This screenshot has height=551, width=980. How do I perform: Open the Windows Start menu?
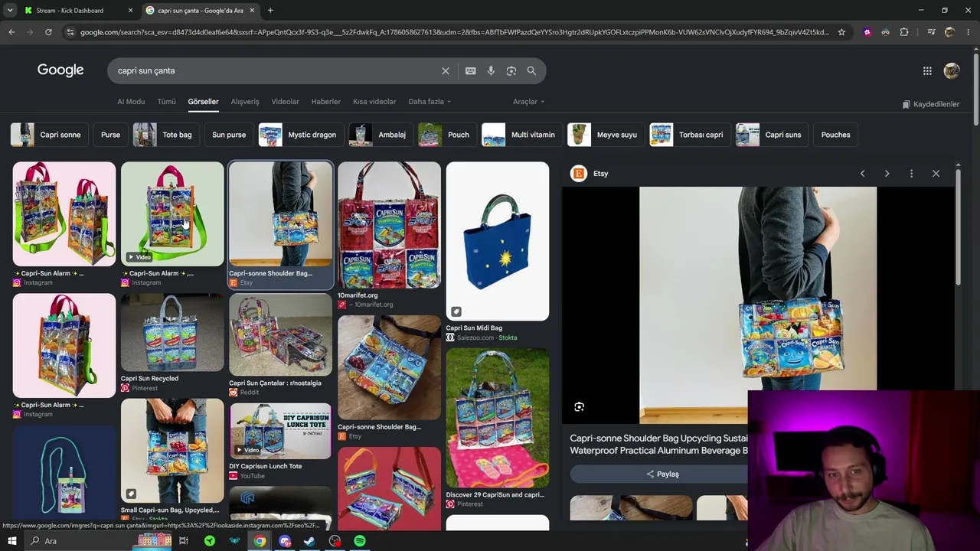(11, 541)
